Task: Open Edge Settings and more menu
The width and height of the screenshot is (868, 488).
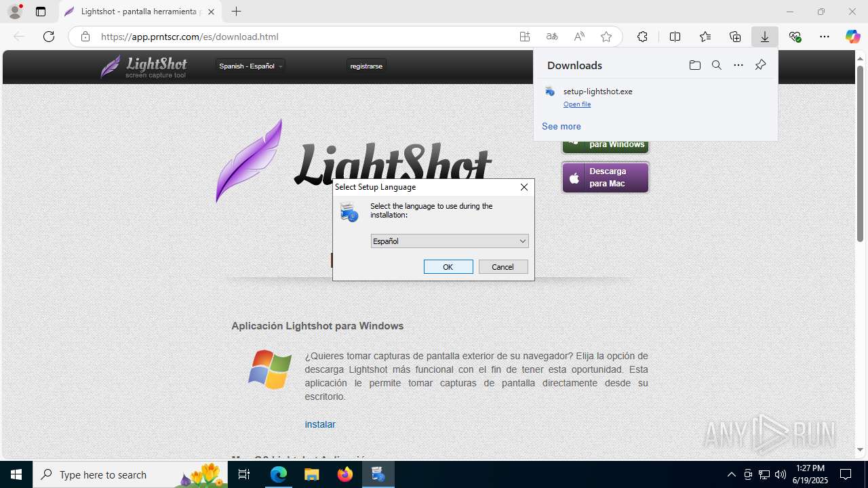Action: tap(825, 37)
